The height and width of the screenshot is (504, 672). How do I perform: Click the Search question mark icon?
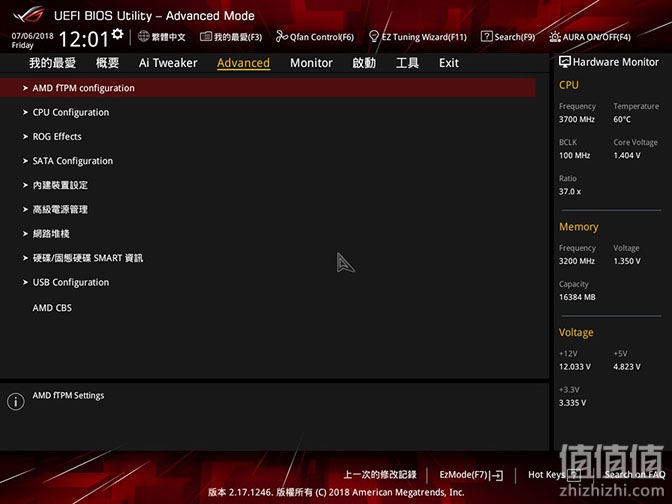coord(486,36)
